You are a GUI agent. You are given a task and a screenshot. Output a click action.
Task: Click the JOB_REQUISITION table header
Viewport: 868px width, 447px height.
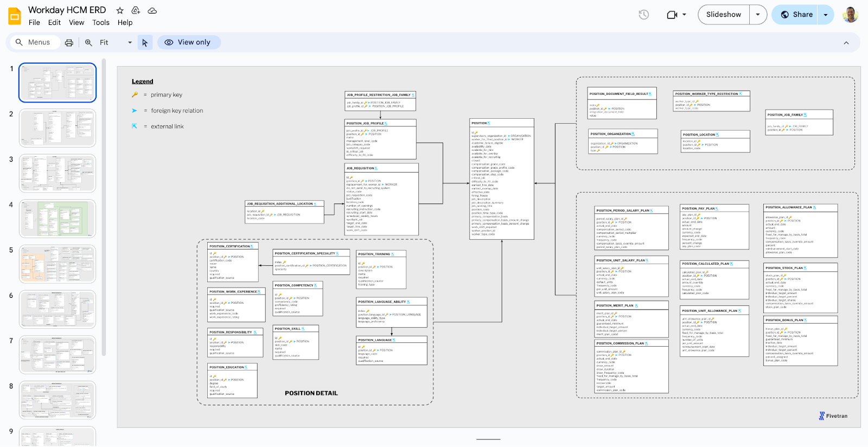tap(381, 168)
